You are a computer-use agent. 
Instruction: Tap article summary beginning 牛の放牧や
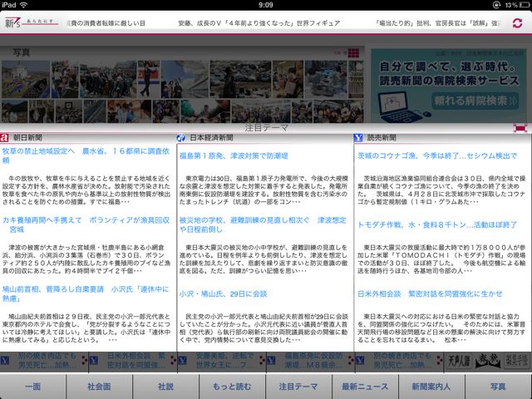click(86, 190)
